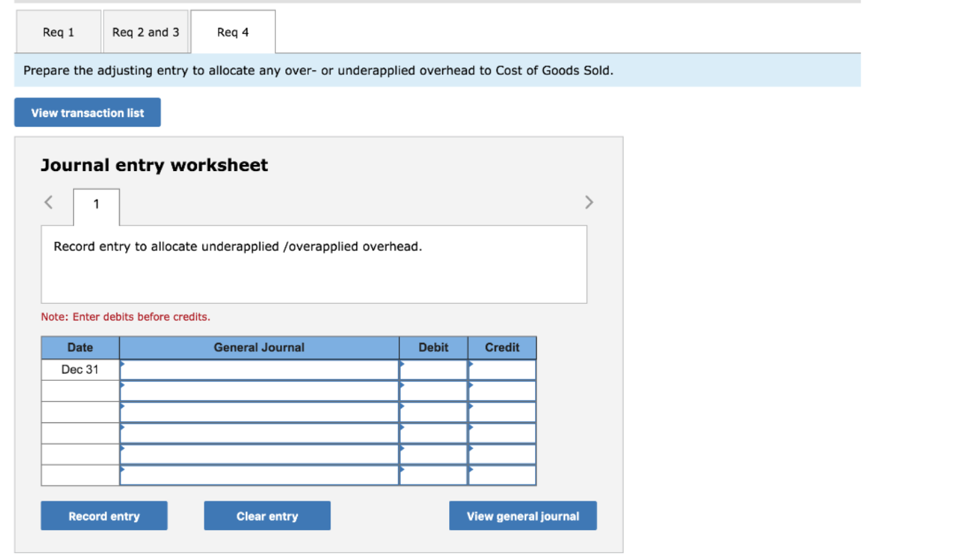Click the flag marker in second General Journal row

[123, 386]
